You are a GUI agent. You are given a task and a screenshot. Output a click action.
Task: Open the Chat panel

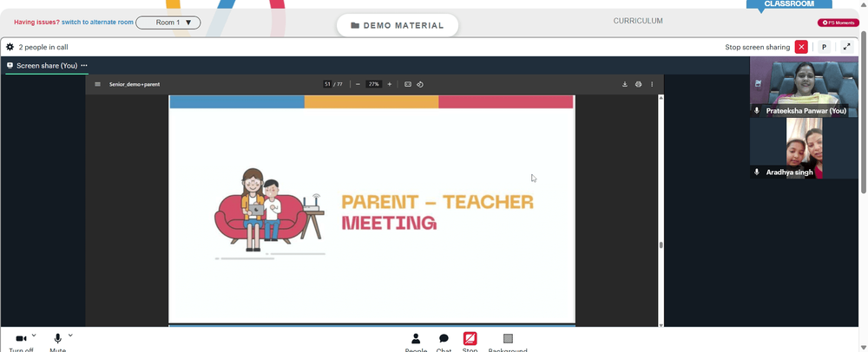444,342
